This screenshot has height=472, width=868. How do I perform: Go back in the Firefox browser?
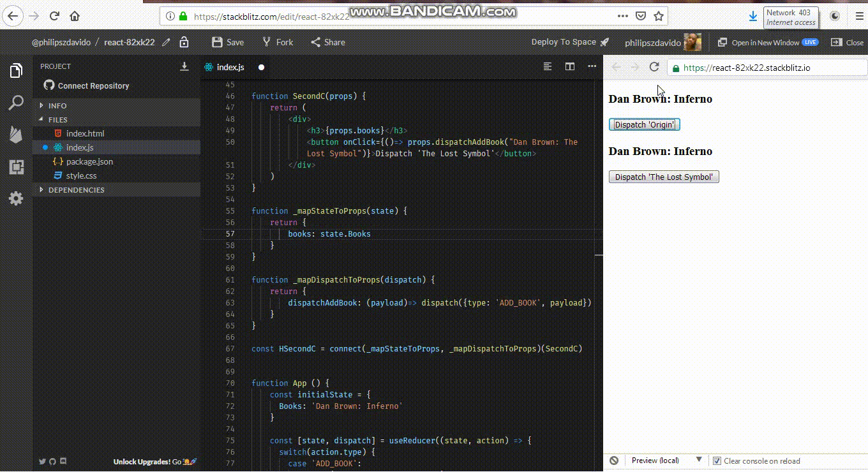pos(13,16)
